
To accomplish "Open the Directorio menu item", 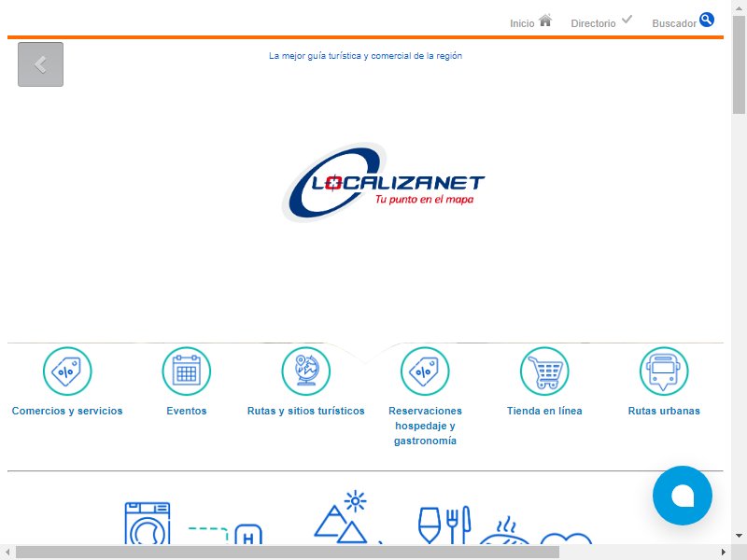I will coord(593,23).
